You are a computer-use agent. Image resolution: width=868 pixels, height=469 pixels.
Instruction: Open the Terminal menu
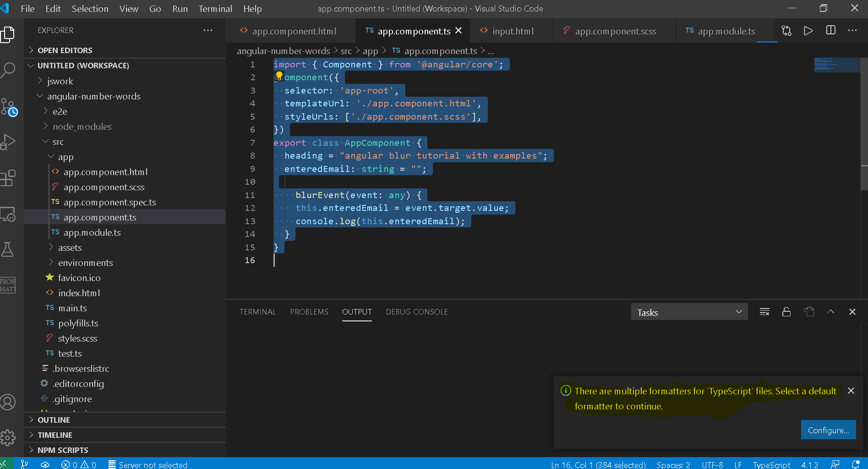pos(215,8)
